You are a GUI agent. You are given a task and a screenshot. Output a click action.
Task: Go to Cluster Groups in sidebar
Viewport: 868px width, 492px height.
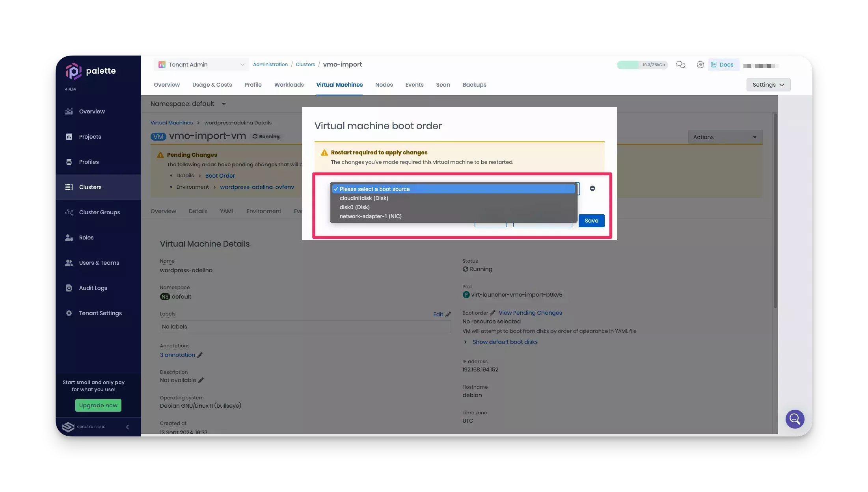pos(99,212)
